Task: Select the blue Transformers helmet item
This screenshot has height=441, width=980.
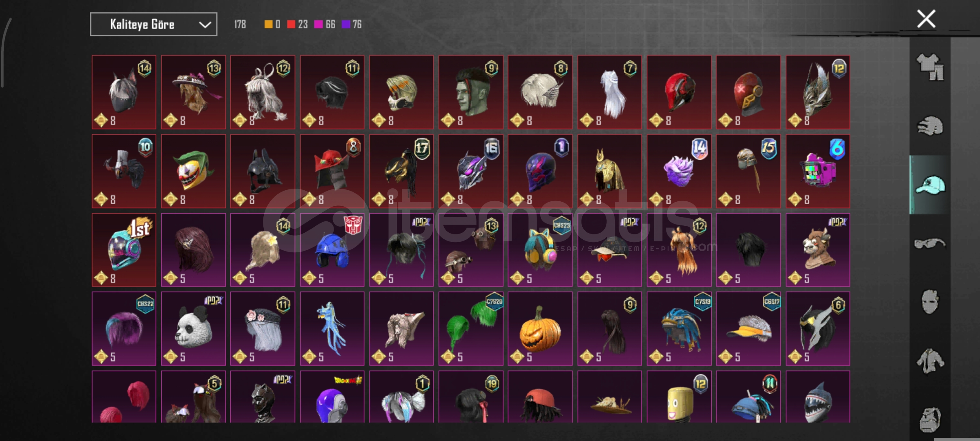Action: pos(332,250)
